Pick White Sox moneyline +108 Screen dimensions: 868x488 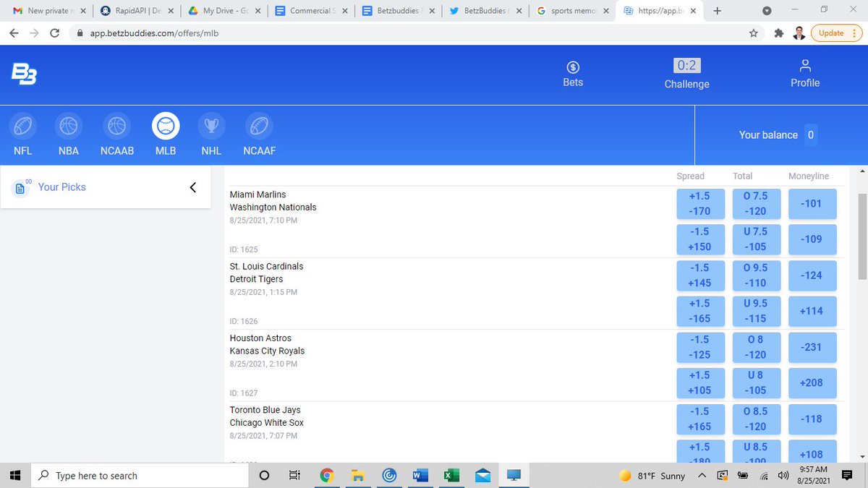click(812, 451)
